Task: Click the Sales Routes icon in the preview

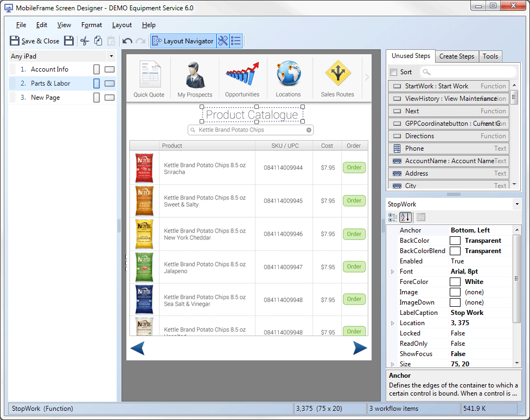Action: point(337,73)
